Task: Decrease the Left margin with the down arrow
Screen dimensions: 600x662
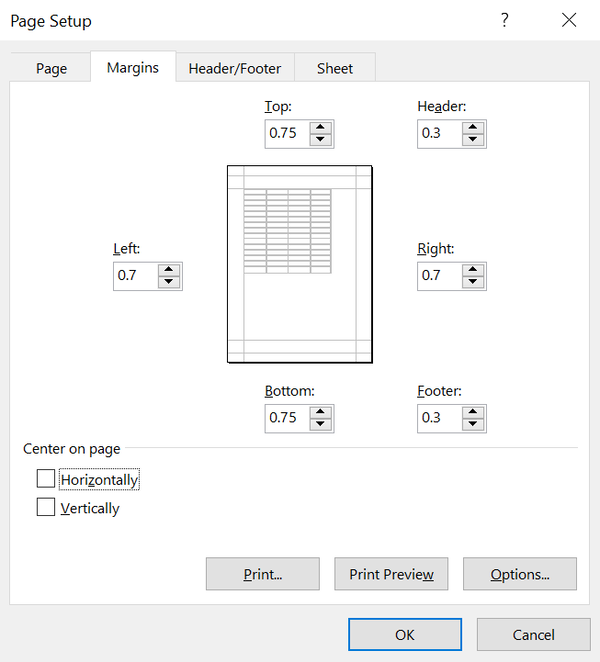Action: coord(169,282)
